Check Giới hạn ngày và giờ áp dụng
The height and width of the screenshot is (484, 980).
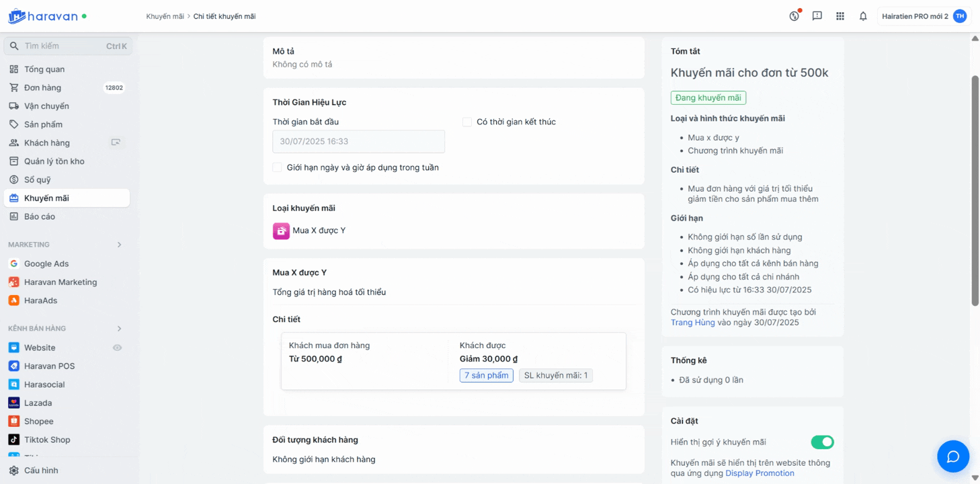[277, 167]
